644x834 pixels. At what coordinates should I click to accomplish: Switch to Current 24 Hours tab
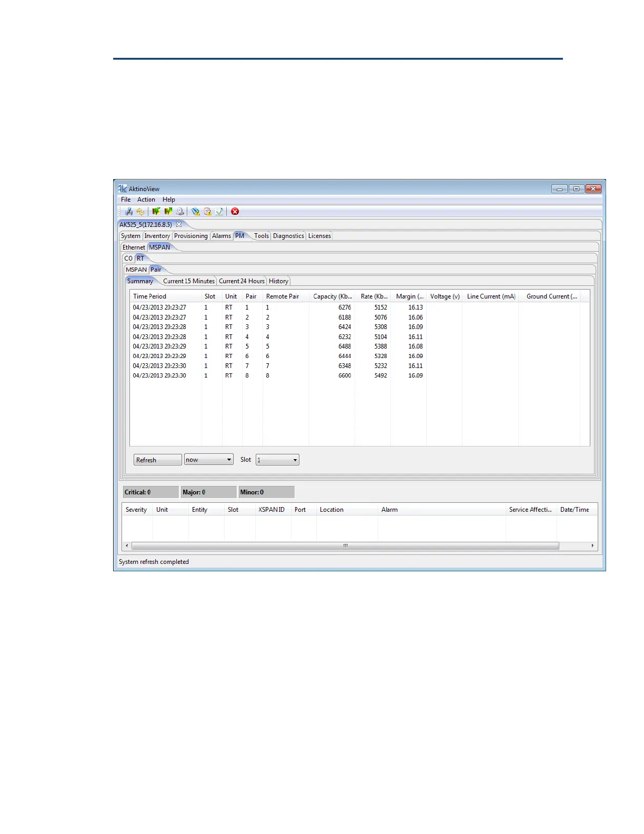pos(242,281)
